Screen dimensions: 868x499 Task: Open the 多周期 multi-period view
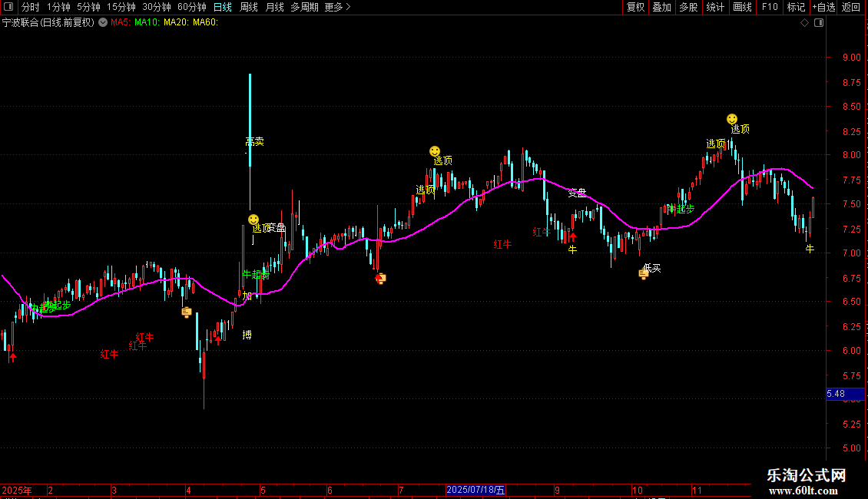click(x=304, y=7)
